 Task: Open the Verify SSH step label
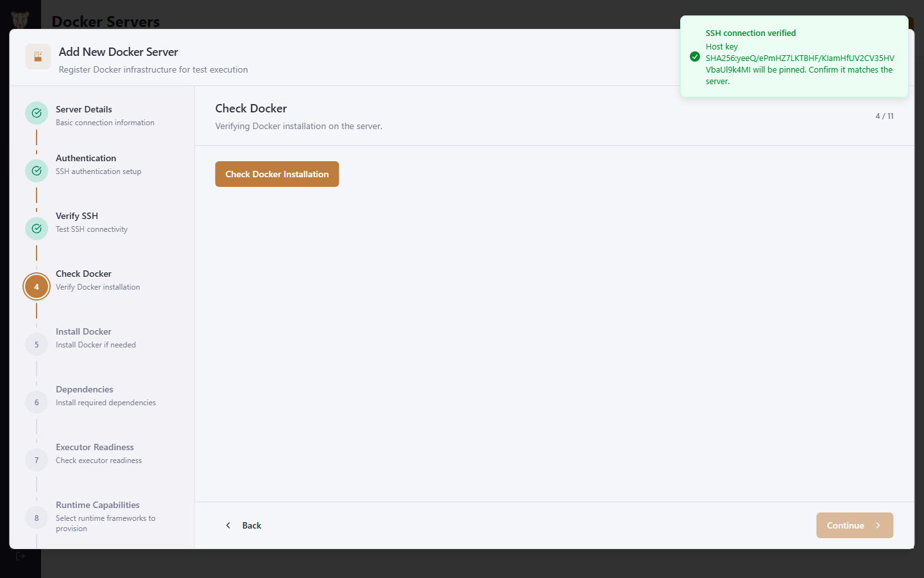pyautogui.click(x=77, y=216)
